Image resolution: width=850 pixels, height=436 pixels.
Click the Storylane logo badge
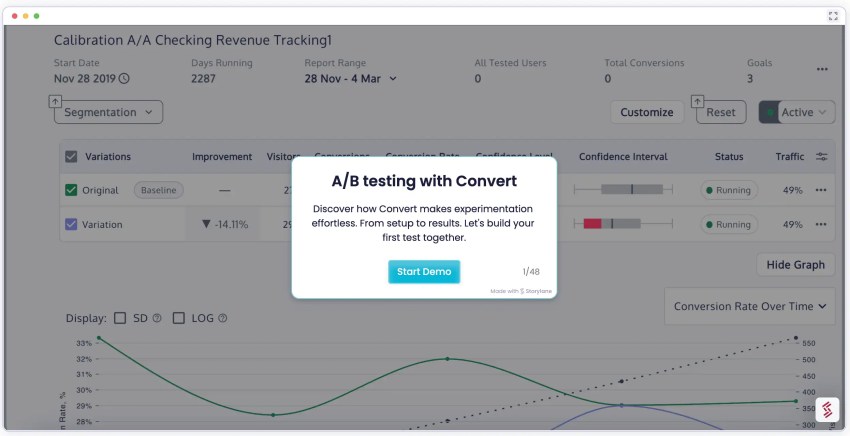point(827,409)
